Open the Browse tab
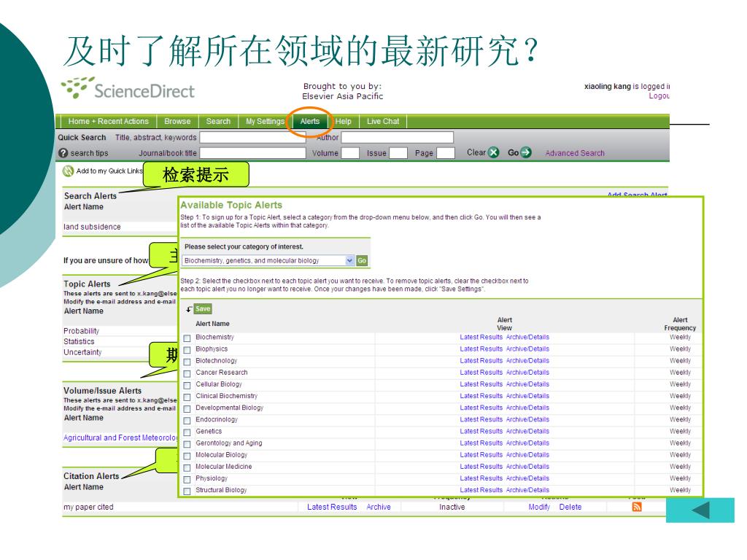 tap(177, 122)
